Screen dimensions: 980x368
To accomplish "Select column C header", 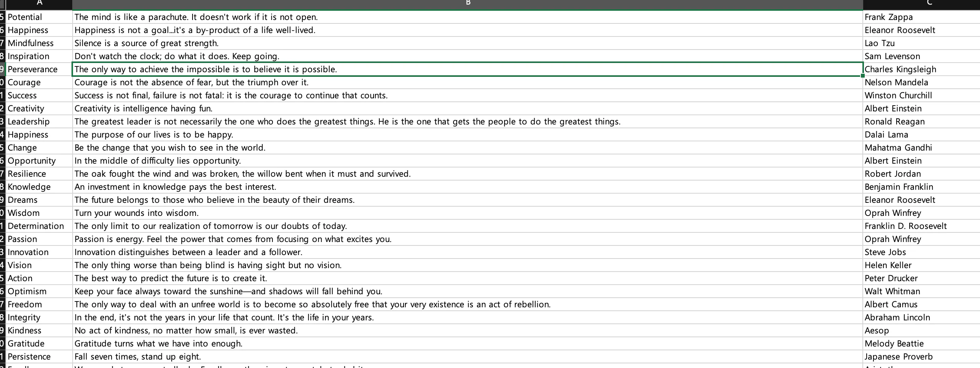I will [921, 4].
